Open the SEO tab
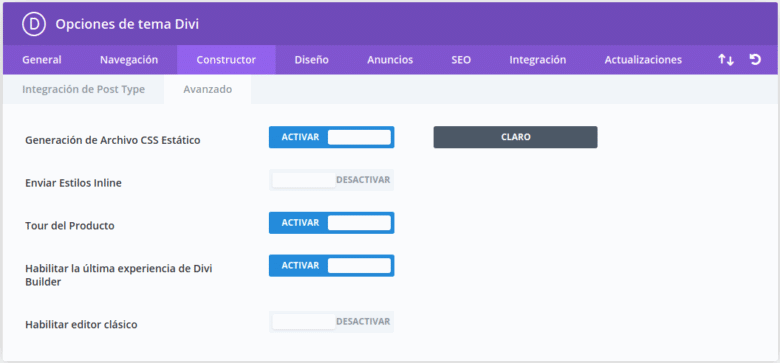The image size is (780, 363). click(x=461, y=60)
